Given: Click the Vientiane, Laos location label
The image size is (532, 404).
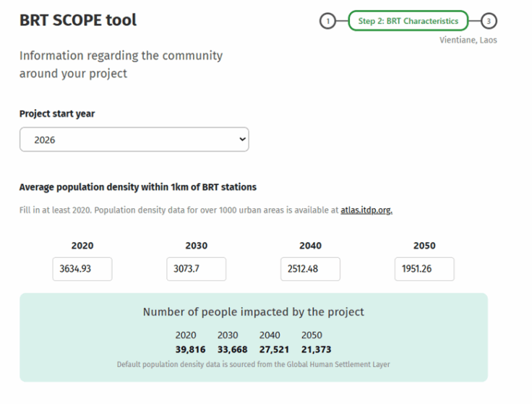Looking at the screenshot, I should point(468,40).
